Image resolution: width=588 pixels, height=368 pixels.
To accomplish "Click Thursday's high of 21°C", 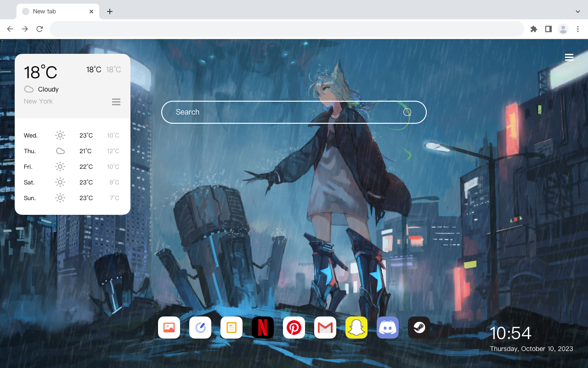I will (x=85, y=151).
